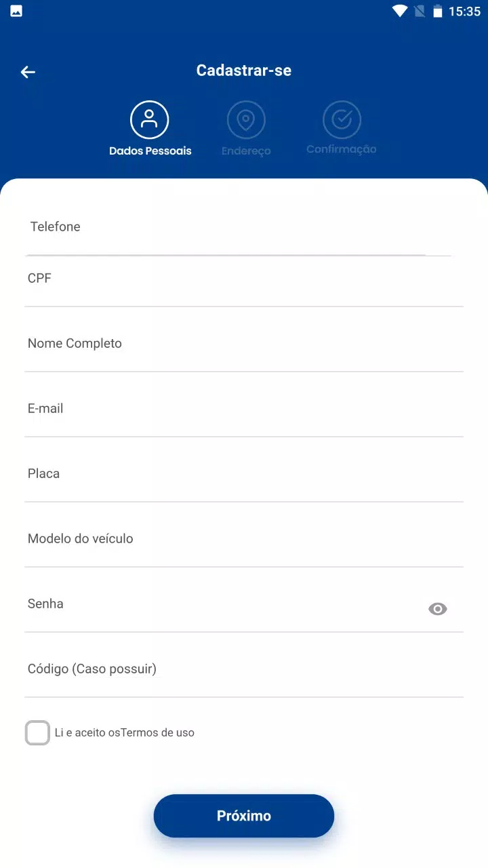Image resolution: width=488 pixels, height=868 pixels.
Task: Check the terms acceptance checkbox
Action: (x=38, y=733)
